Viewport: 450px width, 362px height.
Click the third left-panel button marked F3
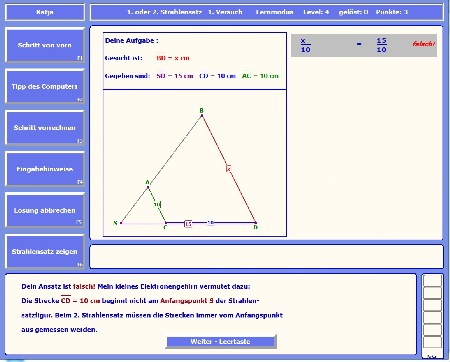45,128
